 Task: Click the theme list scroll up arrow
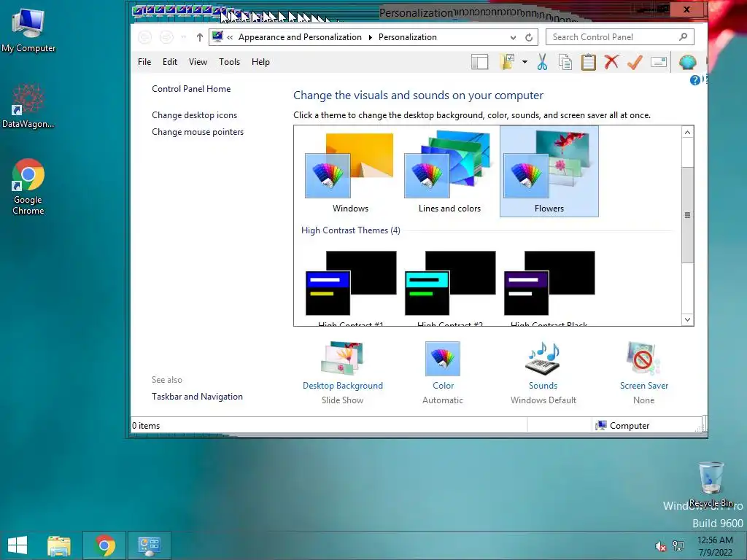tap(687, 133)
